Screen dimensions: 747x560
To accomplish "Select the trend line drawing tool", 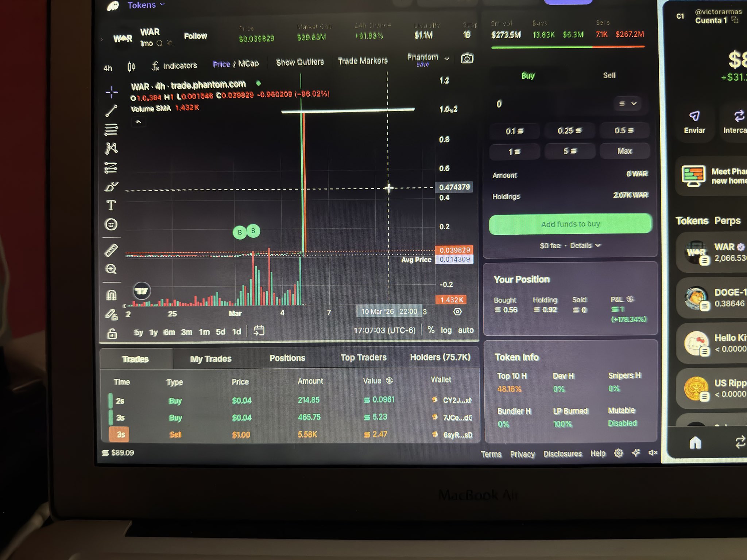I will [111, 111].
